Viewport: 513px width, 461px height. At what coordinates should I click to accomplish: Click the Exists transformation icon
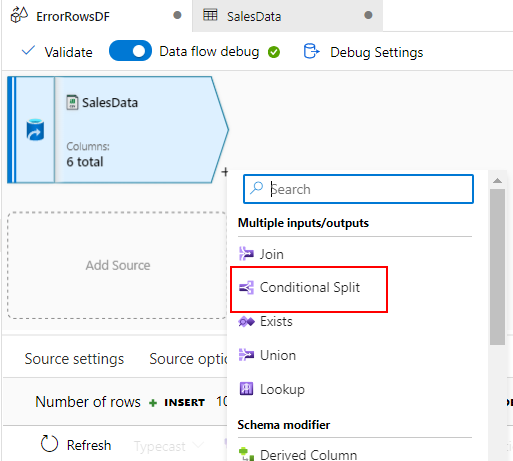point(246,322)
